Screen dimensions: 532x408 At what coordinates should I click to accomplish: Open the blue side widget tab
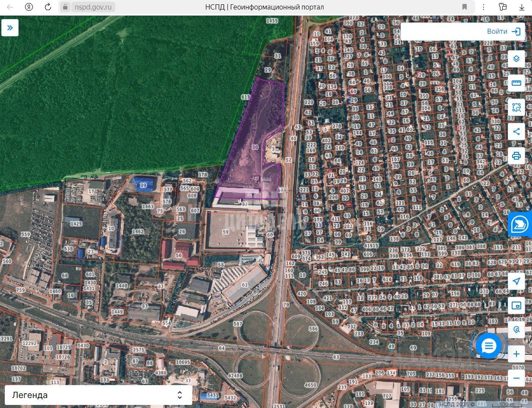point(519,224)
